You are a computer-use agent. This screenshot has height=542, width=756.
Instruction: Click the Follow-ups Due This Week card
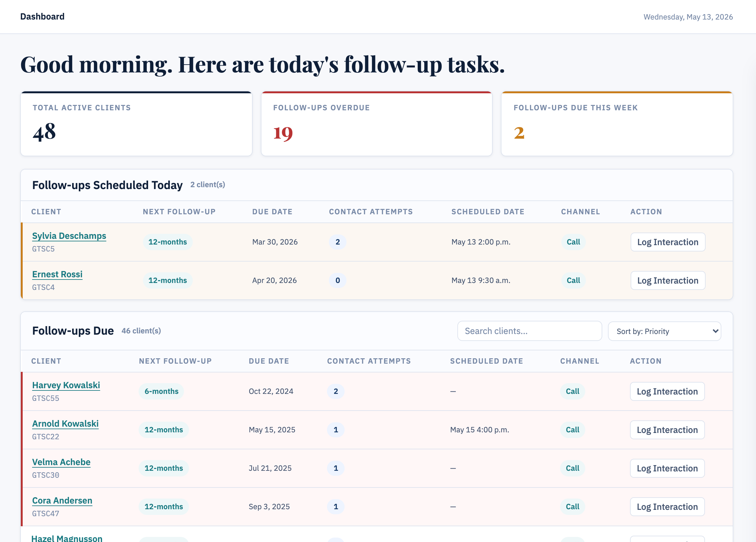617,124
